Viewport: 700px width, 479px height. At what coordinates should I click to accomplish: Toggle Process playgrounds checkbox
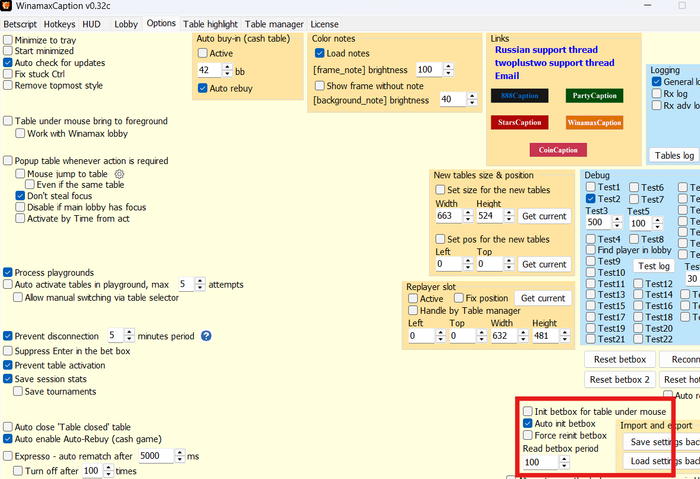8,272
